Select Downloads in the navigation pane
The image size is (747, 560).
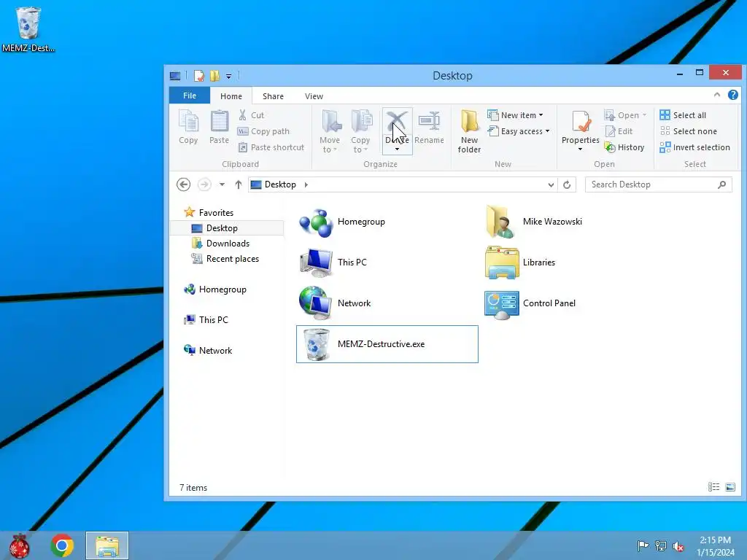click(220, 244)
